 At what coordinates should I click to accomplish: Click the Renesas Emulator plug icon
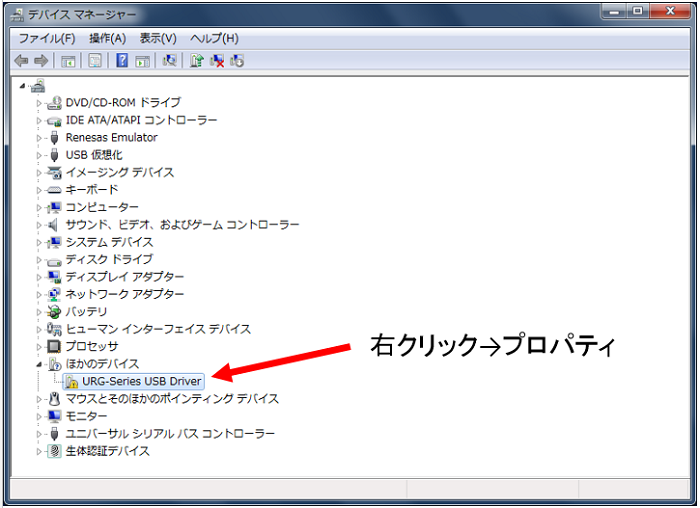(54, 137)
